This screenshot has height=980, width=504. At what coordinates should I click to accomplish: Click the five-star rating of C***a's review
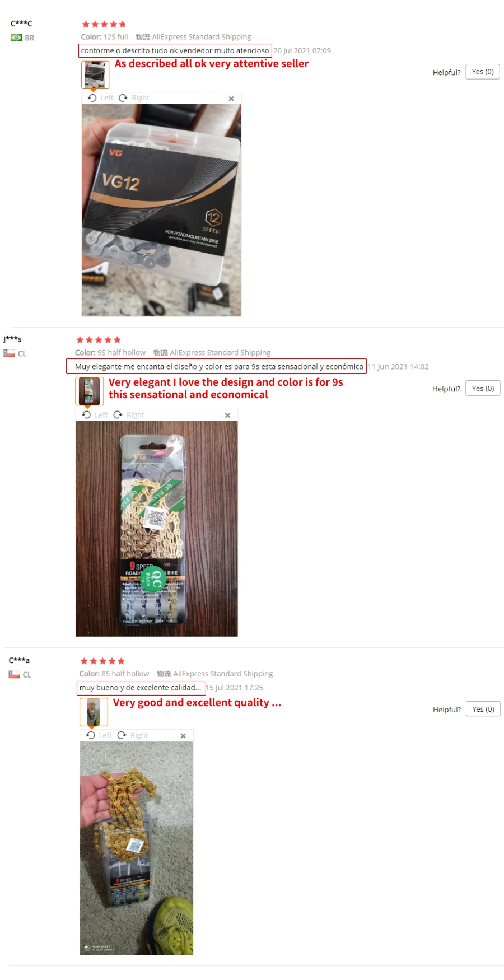[x=102, y=661]
